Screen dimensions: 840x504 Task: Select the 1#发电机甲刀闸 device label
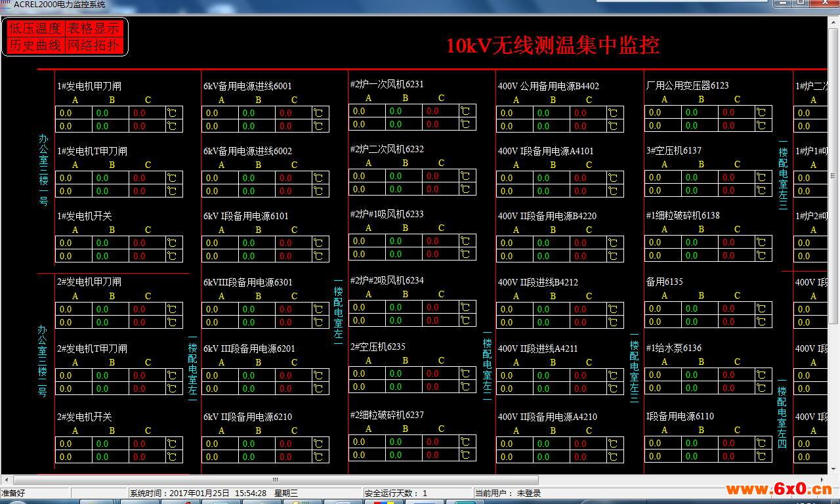click(89, 86)
